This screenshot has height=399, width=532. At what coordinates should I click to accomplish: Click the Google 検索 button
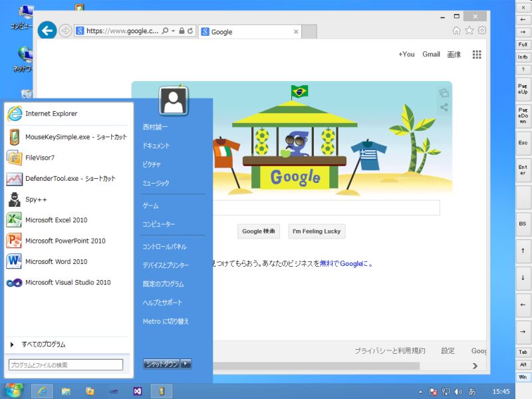click(x=259, y=231)
